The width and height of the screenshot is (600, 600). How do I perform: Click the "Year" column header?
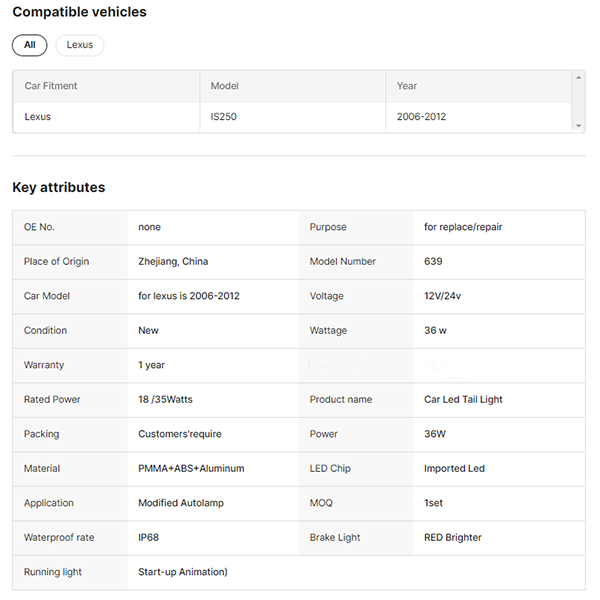click(407, 86)
